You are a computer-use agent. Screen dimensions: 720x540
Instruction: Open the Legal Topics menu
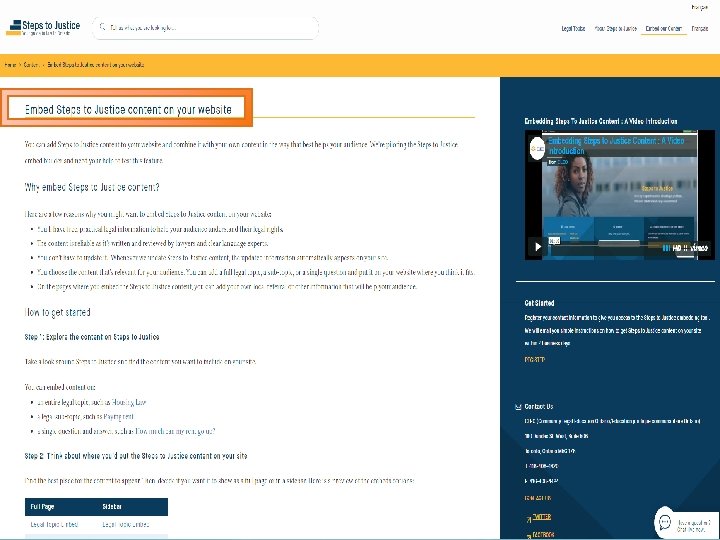(x=573, y=28)
